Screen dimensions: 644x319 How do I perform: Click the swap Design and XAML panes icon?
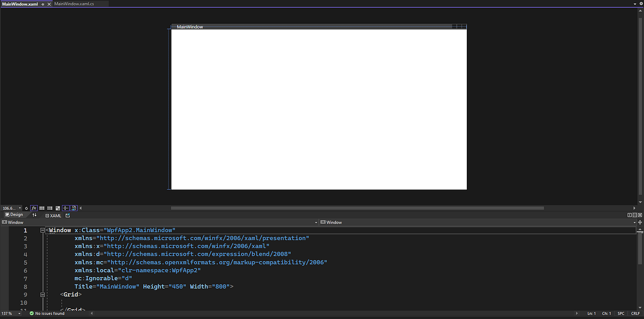(34, 214)
